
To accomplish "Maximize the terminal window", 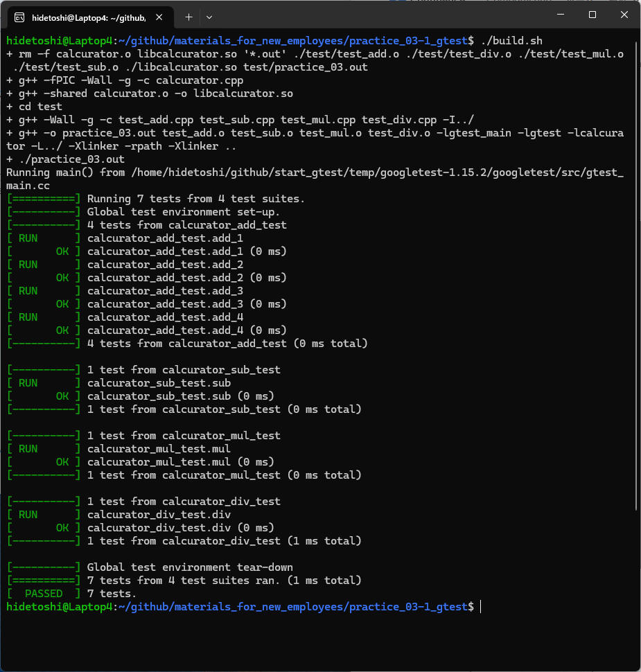I will [x=592, y=15].
